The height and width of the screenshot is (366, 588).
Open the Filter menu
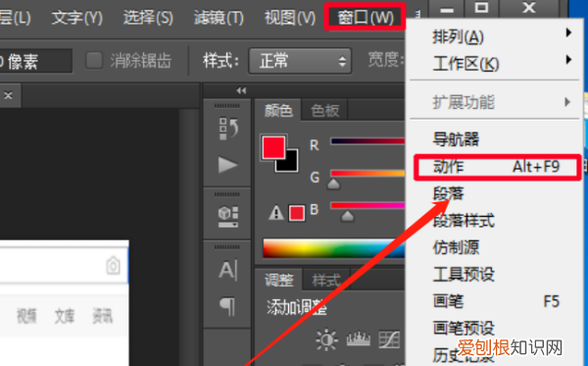(x=219, y=18)
